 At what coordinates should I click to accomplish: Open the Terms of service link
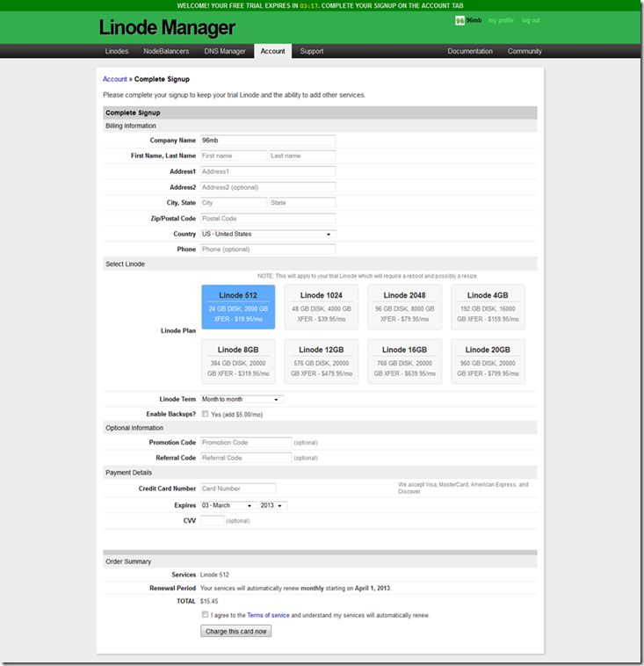(x=268, y=615)
